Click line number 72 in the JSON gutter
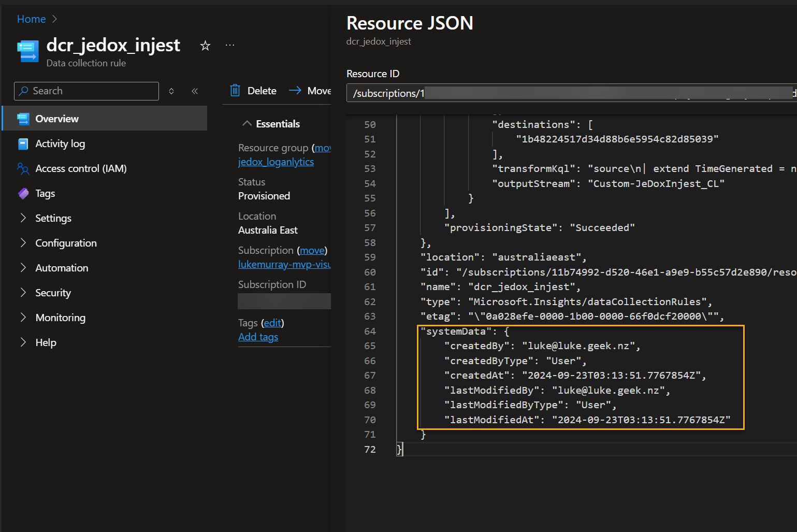The width and height of the screenshot is (797, 532). click(370, 449)
